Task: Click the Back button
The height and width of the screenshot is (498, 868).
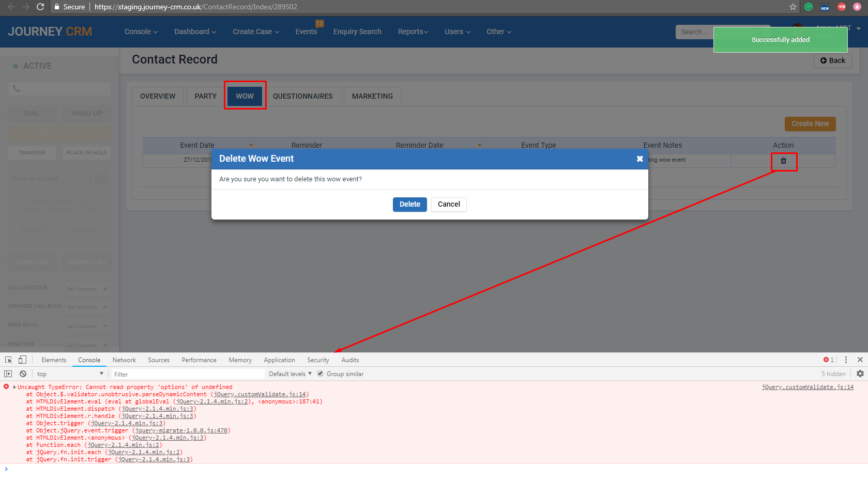Action: click(832, 60)
